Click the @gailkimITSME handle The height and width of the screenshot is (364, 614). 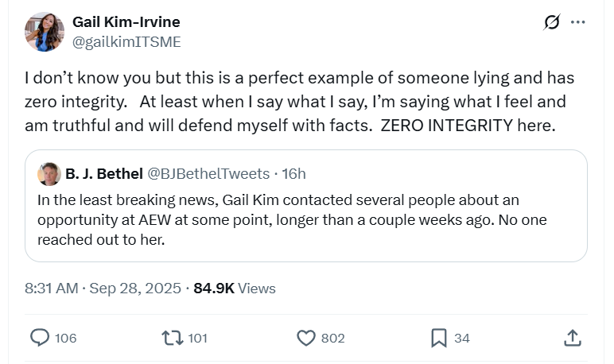[126, 41]
